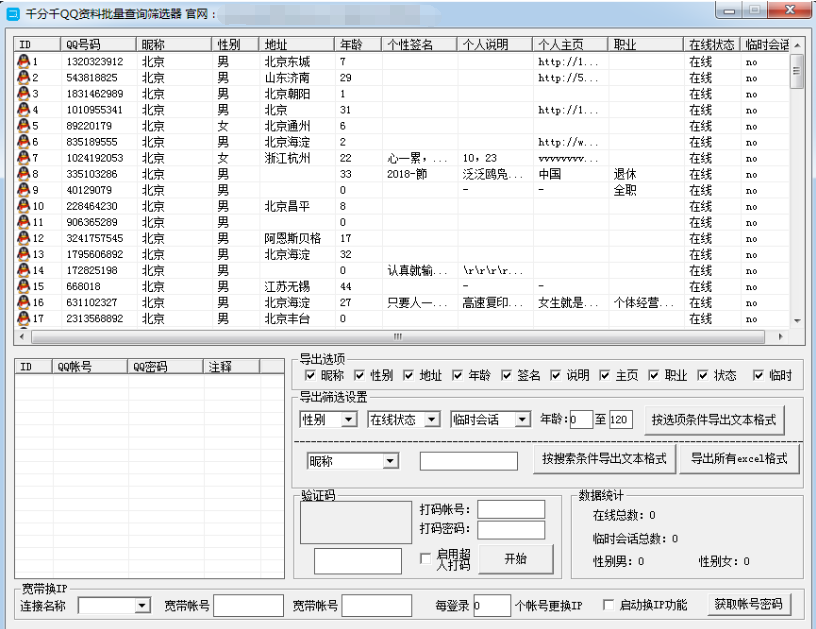816x629 pixels.
Task: Click the QQ帐号 column header in account list
Action: pyautogui.click(x=90, y=367)
